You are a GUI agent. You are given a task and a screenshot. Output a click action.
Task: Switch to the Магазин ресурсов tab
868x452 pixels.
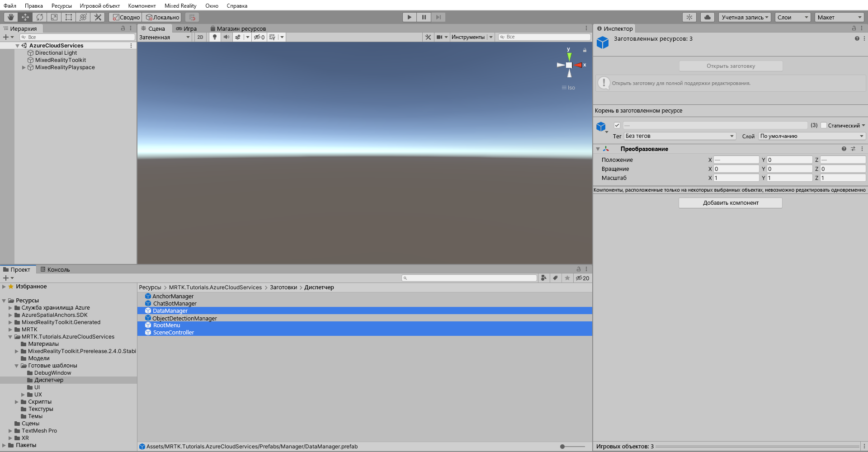[x=238, y=28]
